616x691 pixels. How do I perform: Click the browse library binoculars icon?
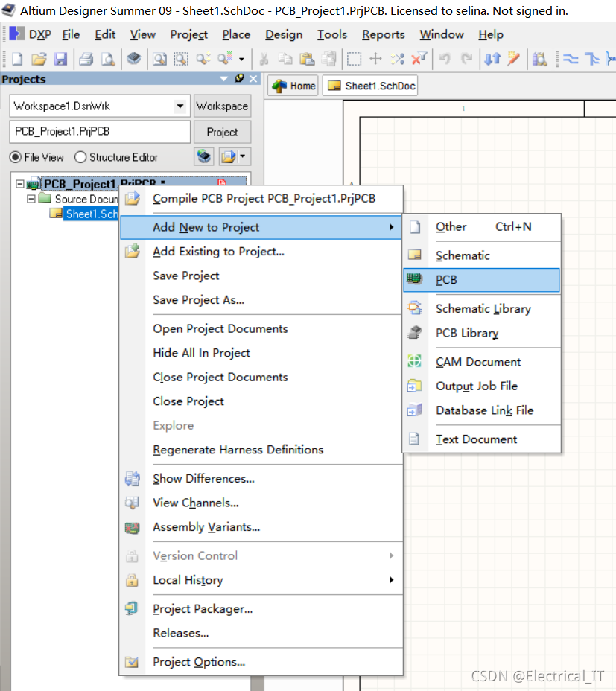point(540,59)
